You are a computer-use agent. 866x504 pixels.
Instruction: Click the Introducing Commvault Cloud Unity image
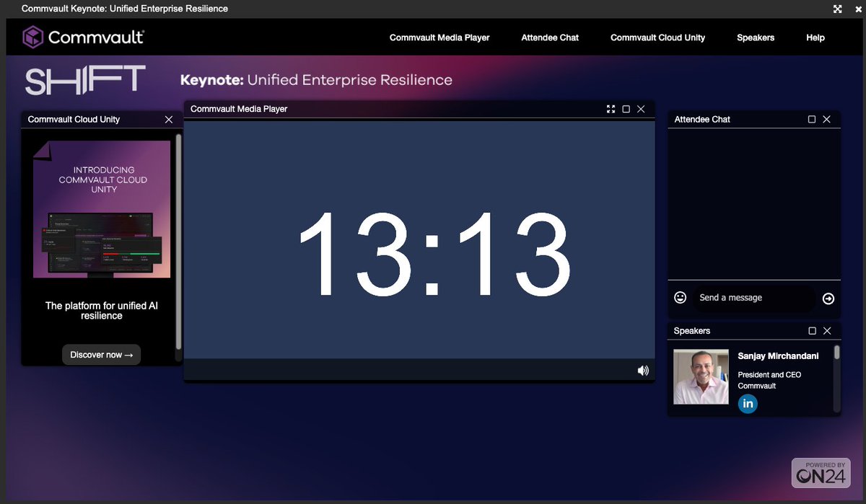pos(102,209)
